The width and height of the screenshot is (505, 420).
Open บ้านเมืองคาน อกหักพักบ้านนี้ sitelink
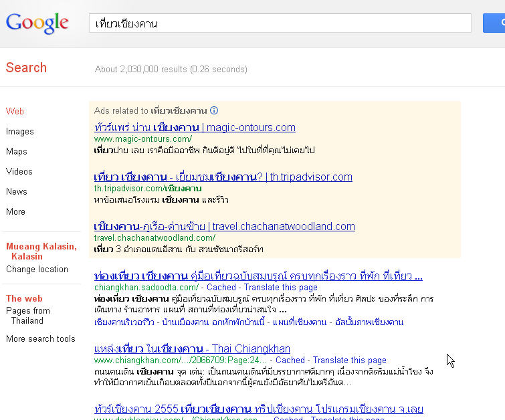[x=213, y=322]
